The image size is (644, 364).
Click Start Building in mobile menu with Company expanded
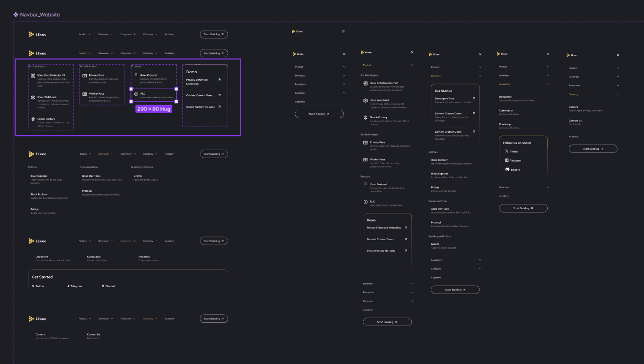click(593, 149)
